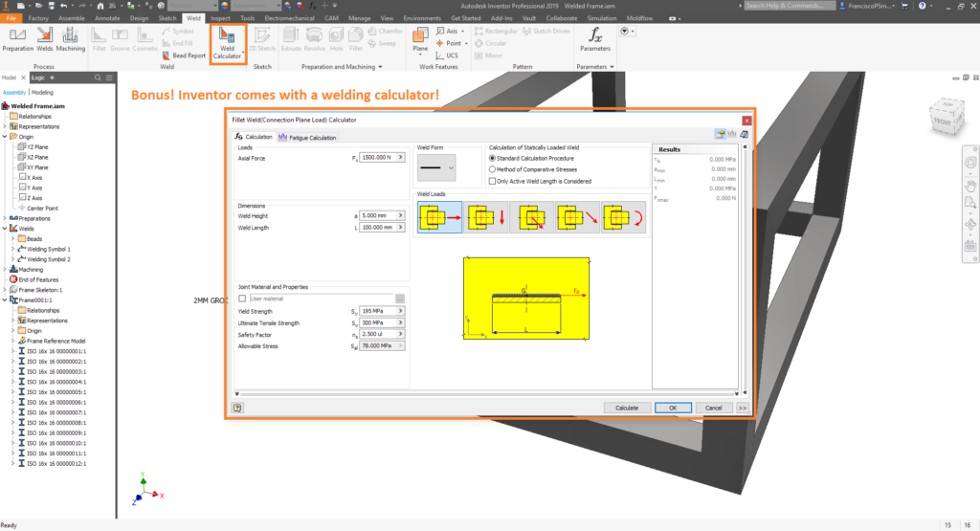Click the Search Help & Commands box
The width and height of the screenshot is (980, 531).
click(x=790, y=6)
